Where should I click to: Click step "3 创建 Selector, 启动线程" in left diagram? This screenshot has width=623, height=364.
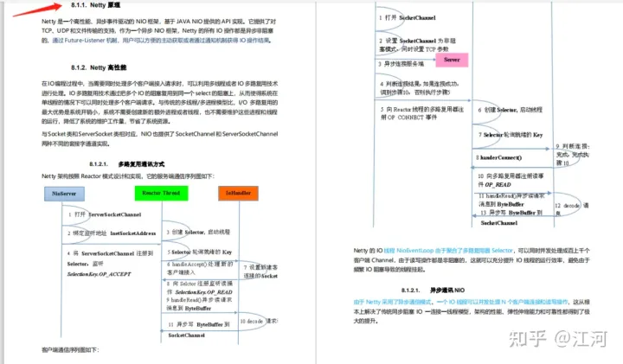coord(198,232)
